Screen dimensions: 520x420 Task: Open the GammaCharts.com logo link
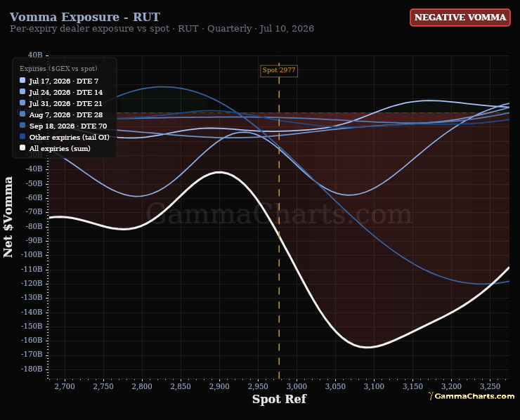coord(472,396)
